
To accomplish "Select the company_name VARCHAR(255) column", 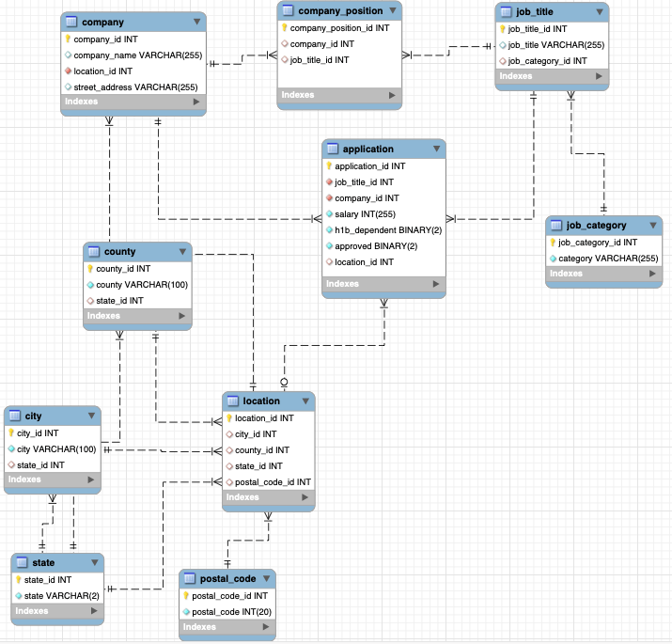I will click(x=133, y=55).
